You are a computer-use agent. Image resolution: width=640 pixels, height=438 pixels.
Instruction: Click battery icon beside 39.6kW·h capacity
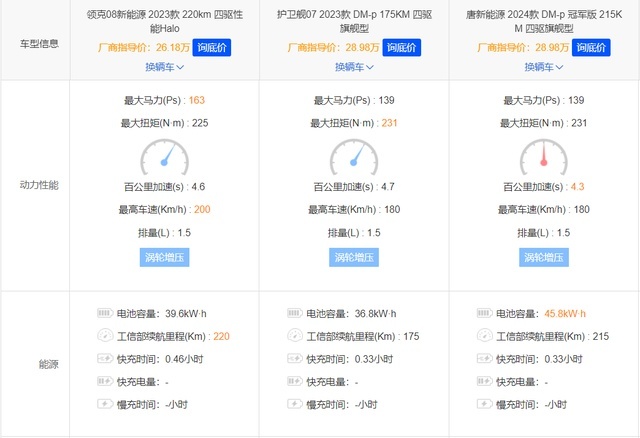click(105, 313)
